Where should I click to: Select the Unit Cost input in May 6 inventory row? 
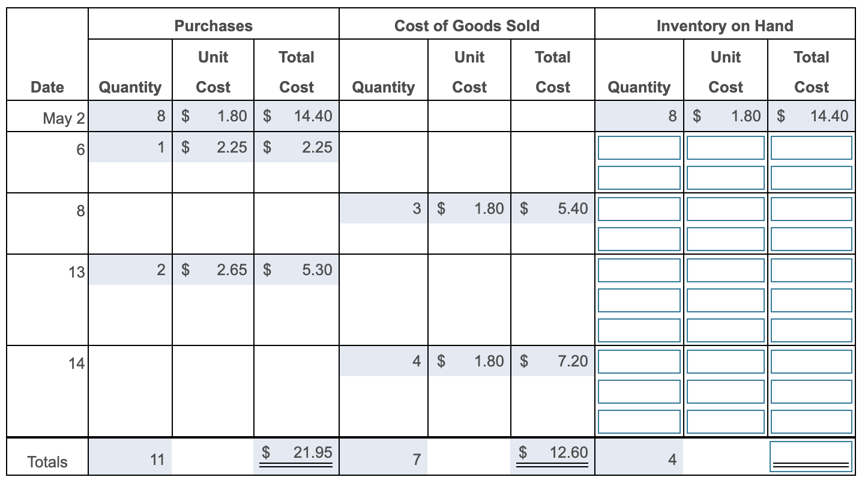[x=725, y=147]
